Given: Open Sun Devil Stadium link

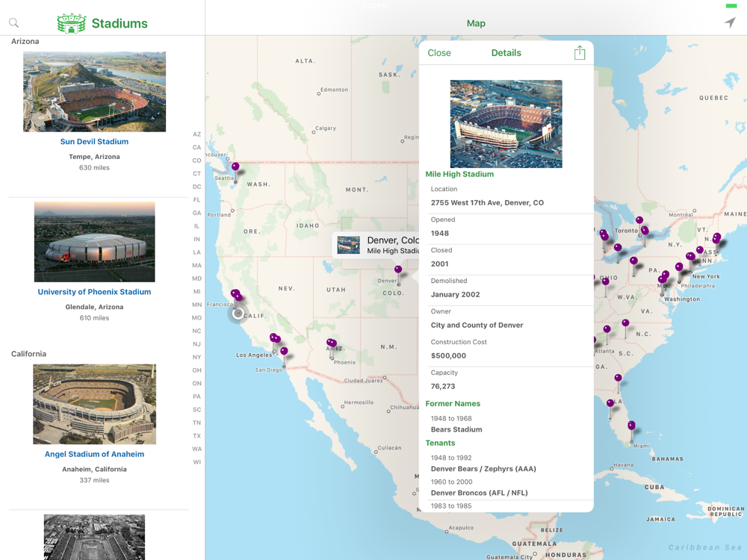Looking at the screenshot, I should 94,141.
